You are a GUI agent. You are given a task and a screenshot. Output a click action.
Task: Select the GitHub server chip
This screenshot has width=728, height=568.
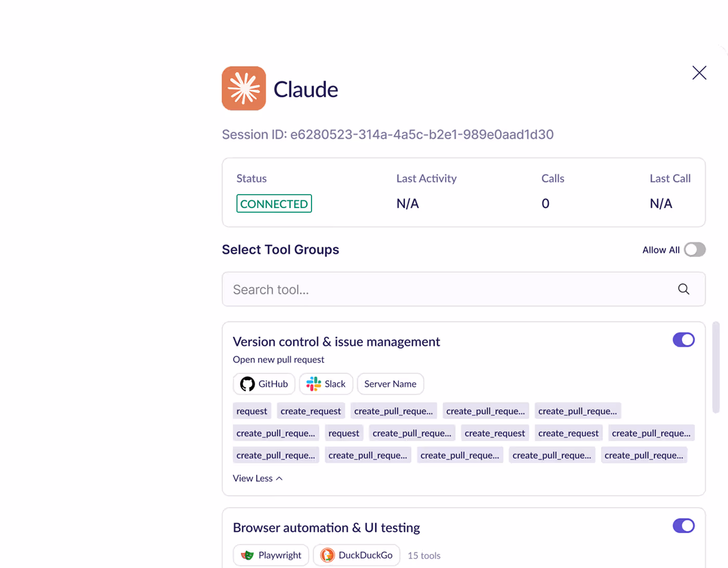tap(264, 384)
